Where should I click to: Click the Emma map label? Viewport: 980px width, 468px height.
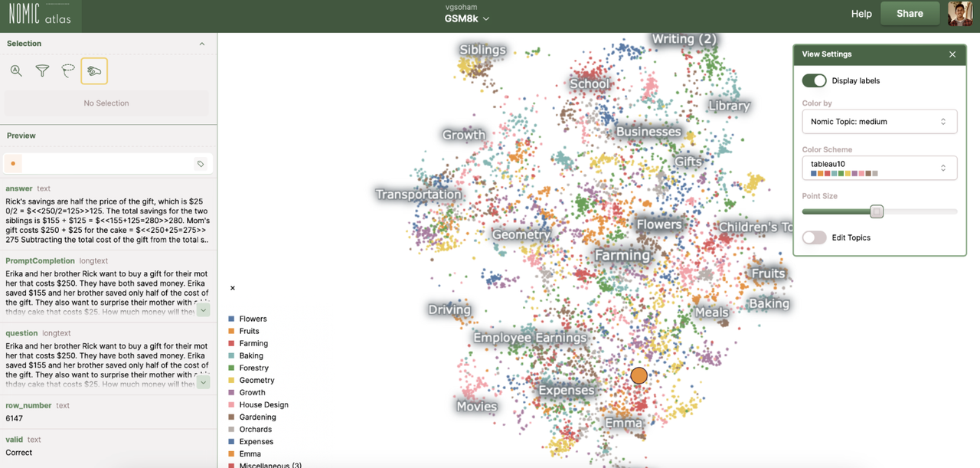(624, 423)
